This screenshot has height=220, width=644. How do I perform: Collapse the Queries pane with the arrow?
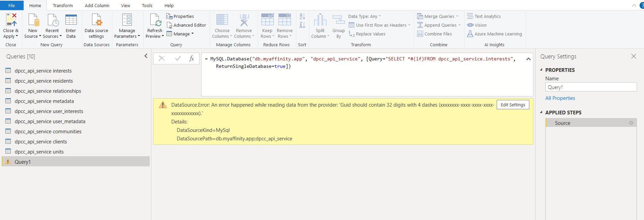(146, 56)
